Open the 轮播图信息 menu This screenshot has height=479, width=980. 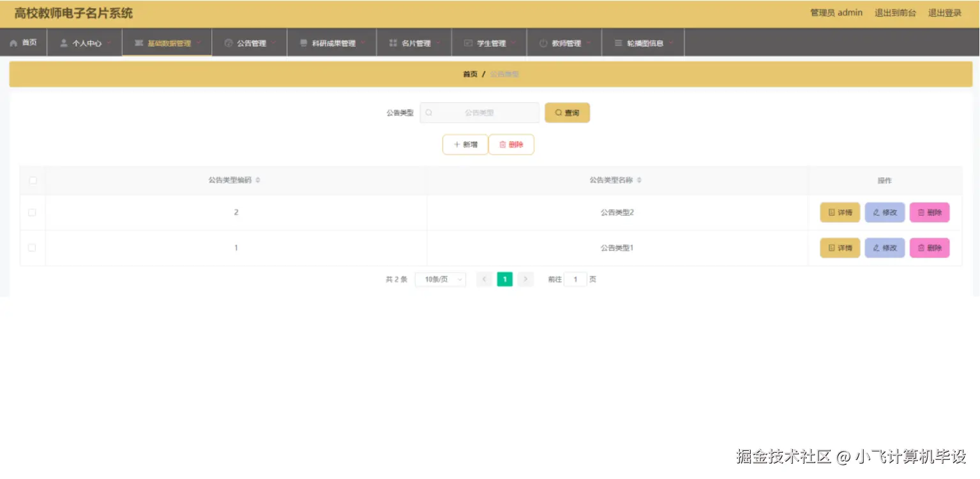point(644,43)
